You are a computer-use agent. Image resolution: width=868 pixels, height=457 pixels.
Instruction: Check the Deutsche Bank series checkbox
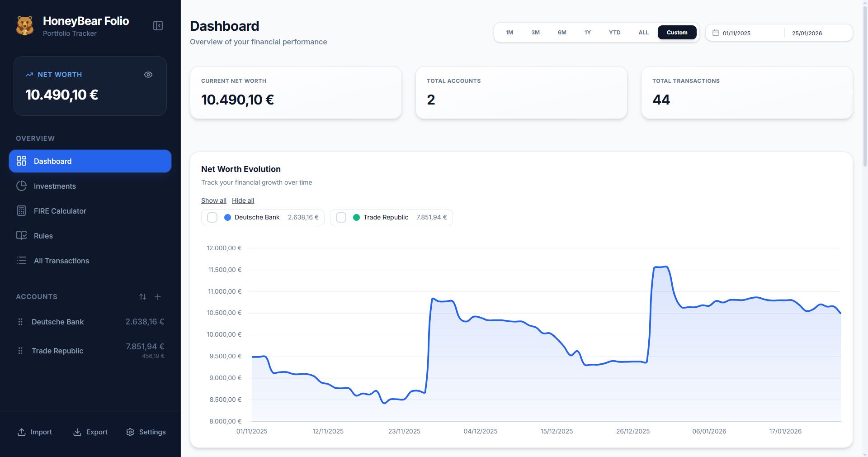pyautogui.click(x=212, y=217)
